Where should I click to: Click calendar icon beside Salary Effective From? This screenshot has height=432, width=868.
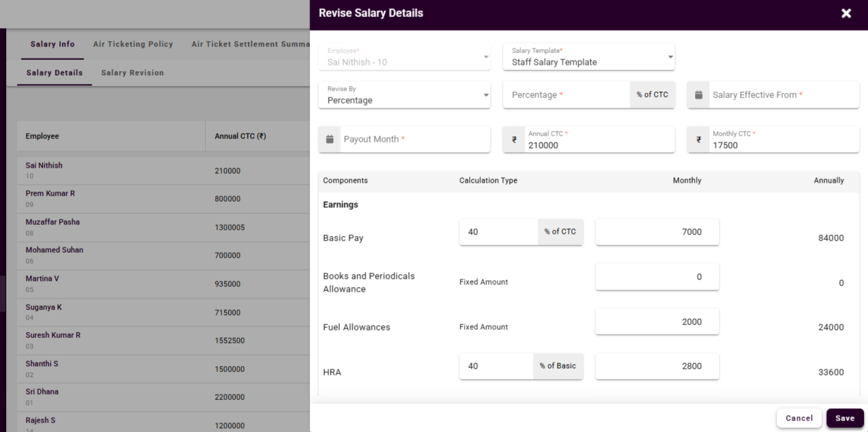tap(698, 95)
